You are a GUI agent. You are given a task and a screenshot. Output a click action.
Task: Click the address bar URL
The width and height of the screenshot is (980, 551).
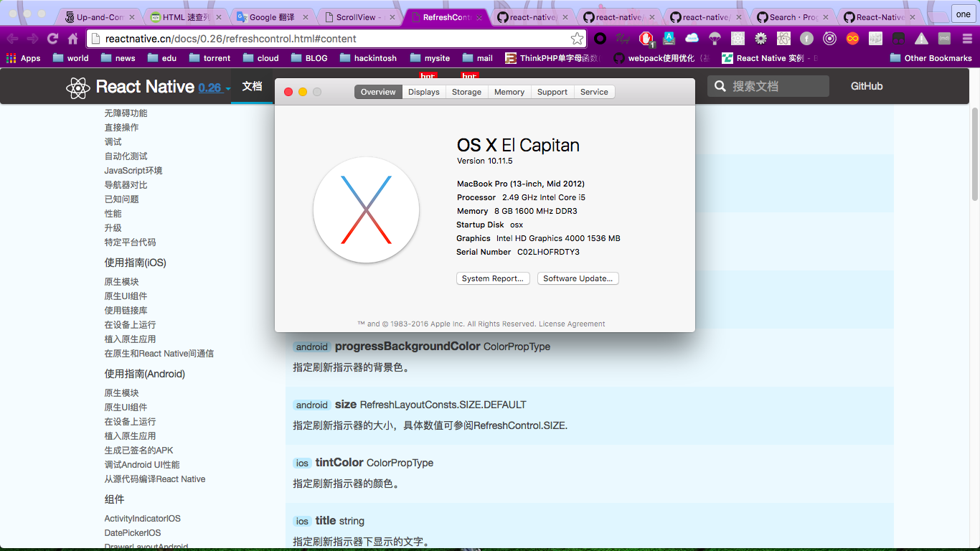tap(230, 39)
